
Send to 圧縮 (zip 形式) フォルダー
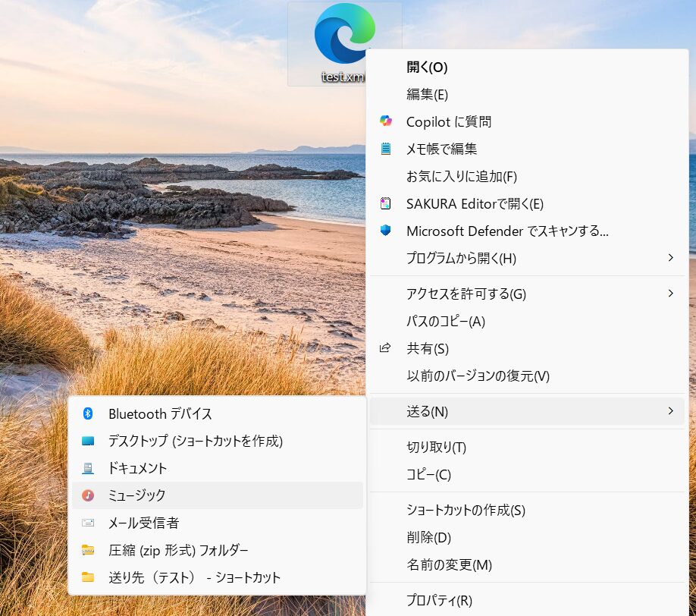tap(218, 550)
